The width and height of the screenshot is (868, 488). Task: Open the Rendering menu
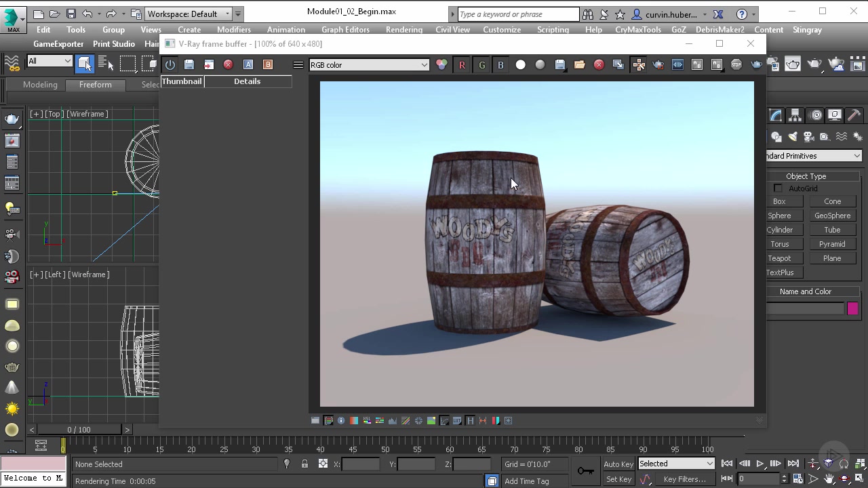(404, 29)
